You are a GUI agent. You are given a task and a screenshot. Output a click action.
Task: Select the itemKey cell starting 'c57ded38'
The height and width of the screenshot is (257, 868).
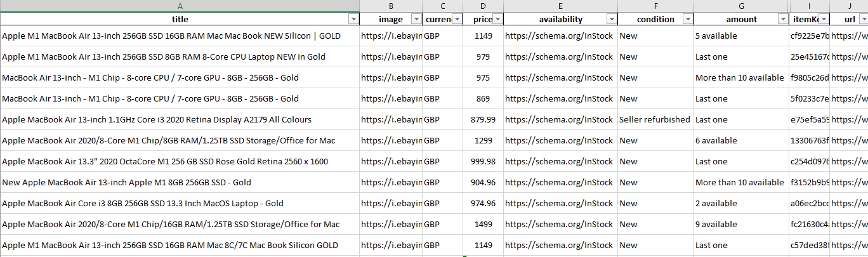810,246
